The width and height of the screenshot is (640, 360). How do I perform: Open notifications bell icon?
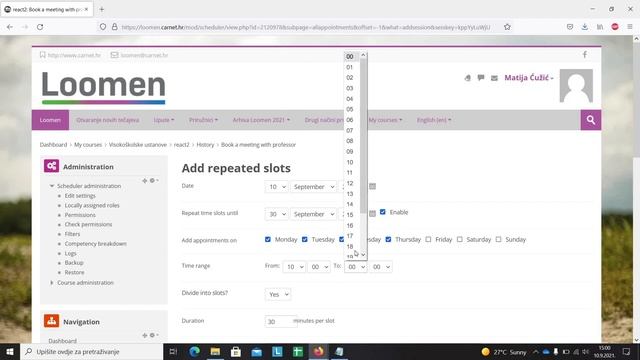tap(467, 78)
